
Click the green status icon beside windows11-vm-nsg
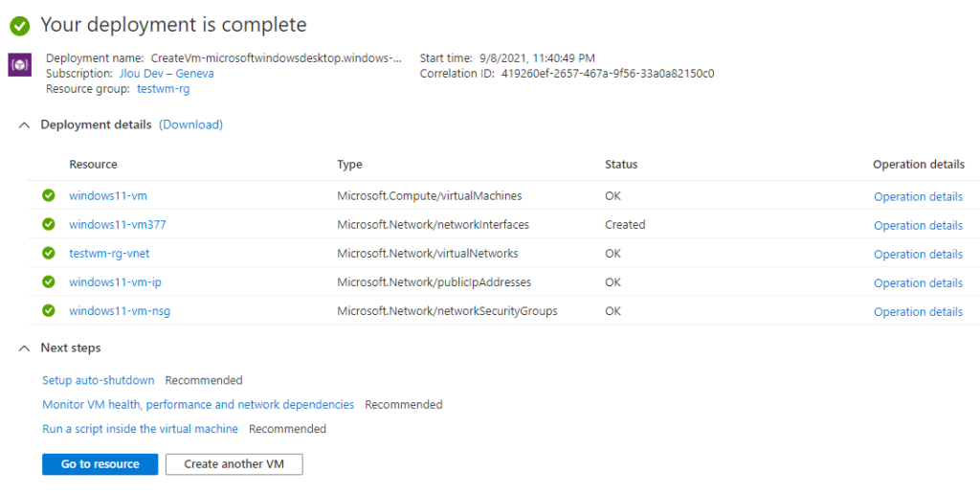[49, 310]
